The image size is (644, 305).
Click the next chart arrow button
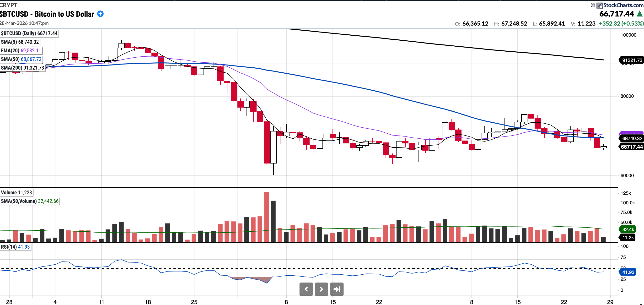click(321, 289)
